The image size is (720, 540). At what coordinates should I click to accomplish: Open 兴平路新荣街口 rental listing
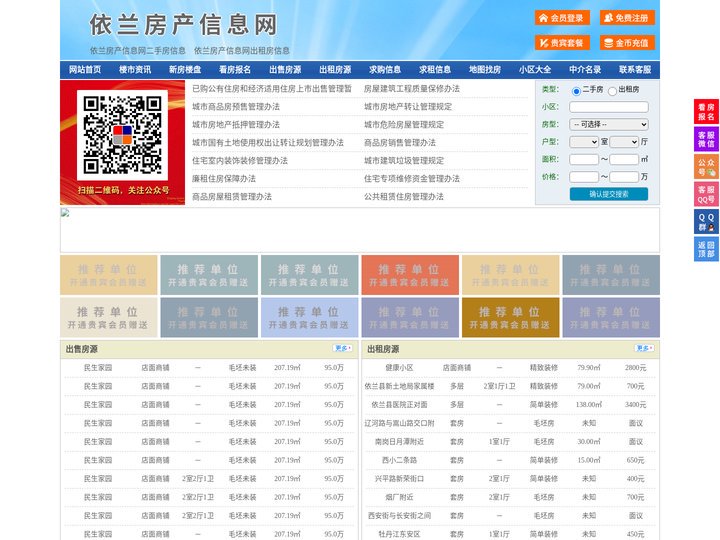coord(399,478)
